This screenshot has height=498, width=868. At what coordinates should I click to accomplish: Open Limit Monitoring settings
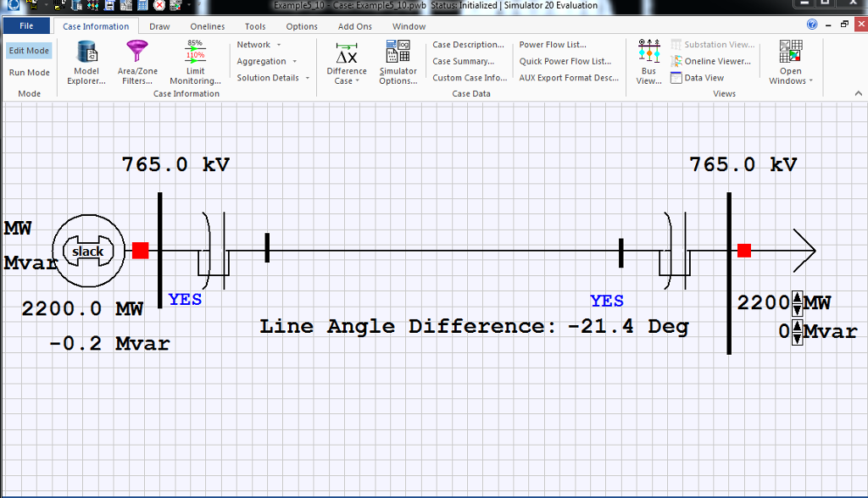tap(195, 63)
